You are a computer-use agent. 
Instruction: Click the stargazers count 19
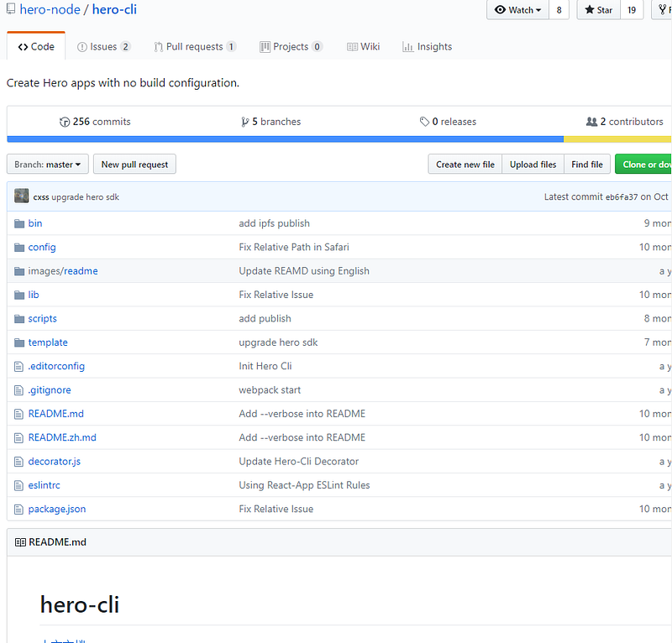pyautogui.click(x=632, y=10)
